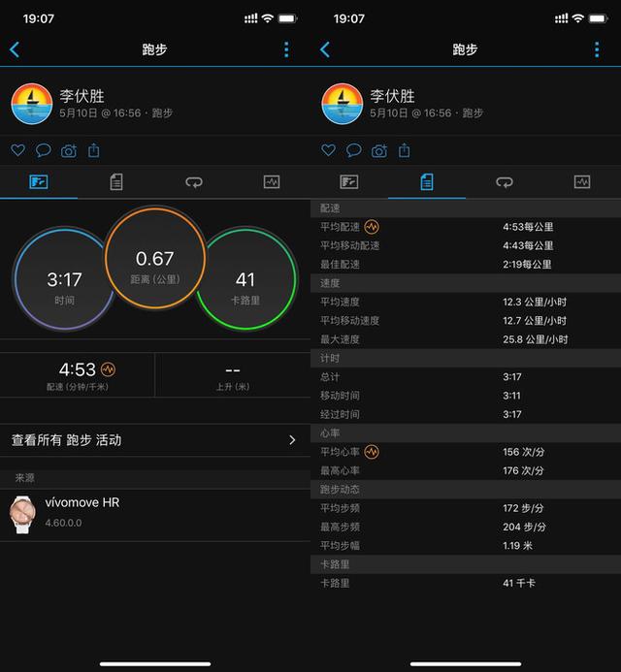Viewport: 621px width, 672px height.
Task: Open comments on right screen
Action: click(354, 150)
